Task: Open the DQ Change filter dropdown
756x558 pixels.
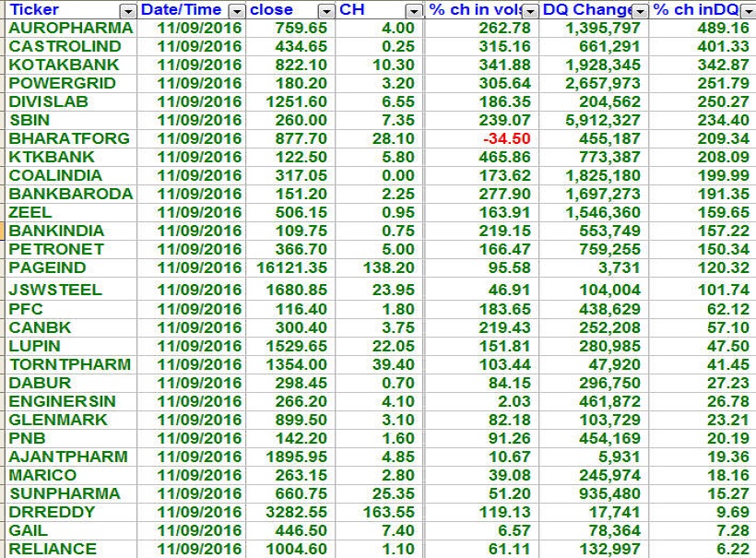Action: click(641, 10)
